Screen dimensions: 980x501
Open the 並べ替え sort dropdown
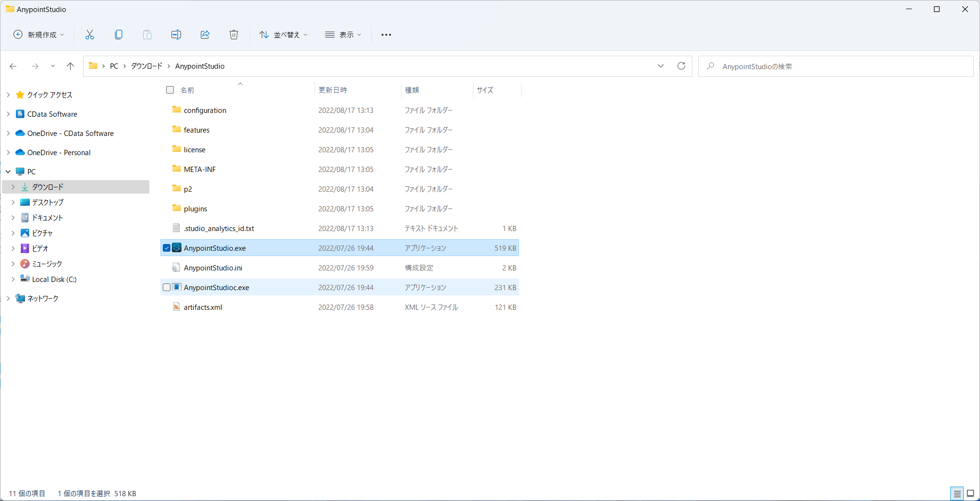(283, 35)
